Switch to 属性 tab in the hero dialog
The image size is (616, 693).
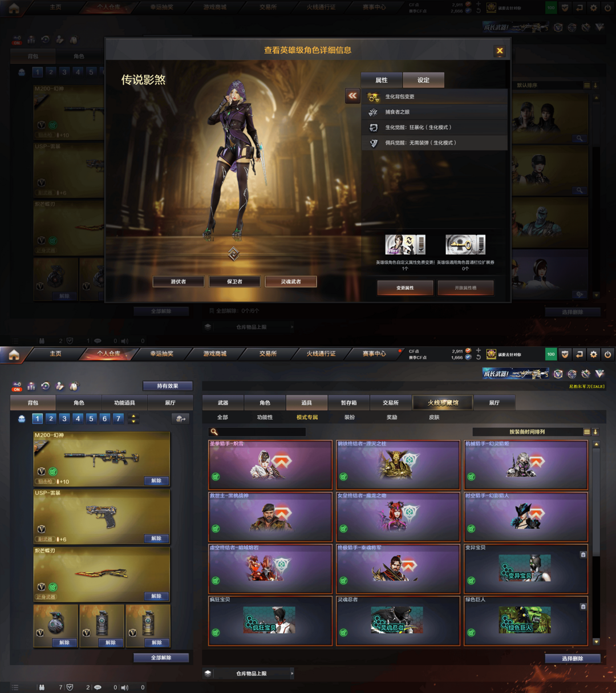tap(382, 80)
